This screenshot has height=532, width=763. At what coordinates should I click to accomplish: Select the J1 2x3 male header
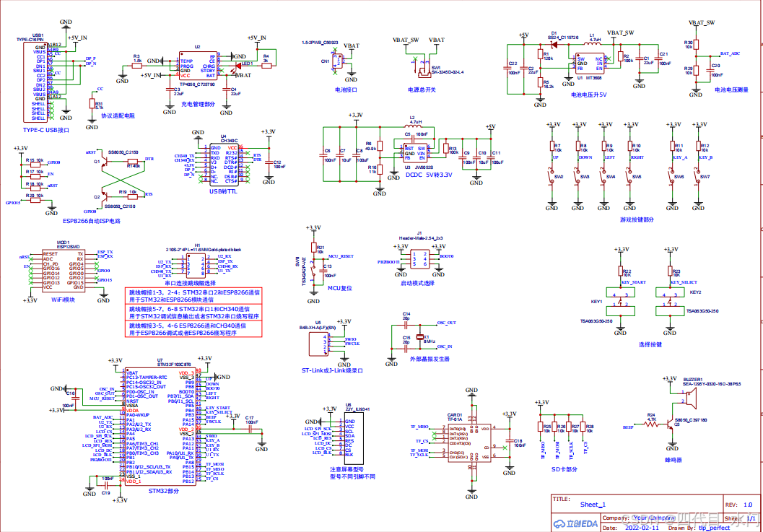[419, 259]
